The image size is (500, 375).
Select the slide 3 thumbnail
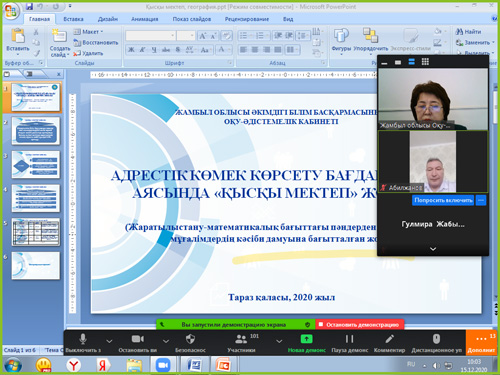[x=36, y=164]
